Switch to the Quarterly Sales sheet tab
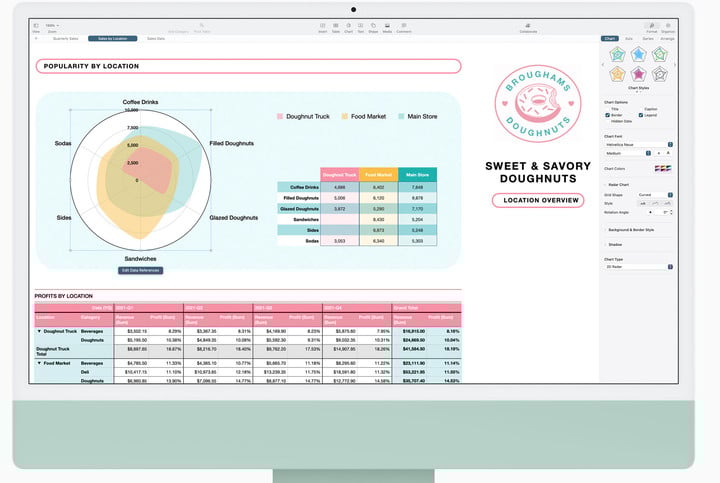720x483 pixels. [x=66, y=38]
